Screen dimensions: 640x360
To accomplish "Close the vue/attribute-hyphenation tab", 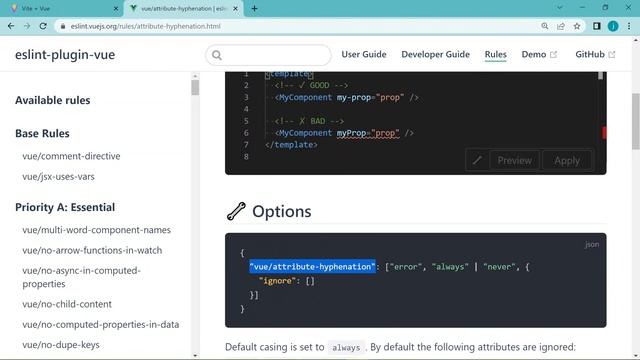I will tap(236, 8).
